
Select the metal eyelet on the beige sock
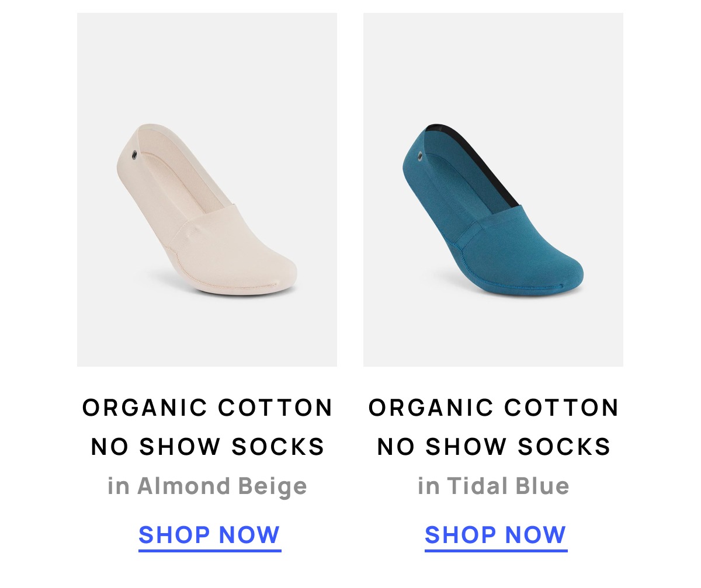click(x=134, y=155)
